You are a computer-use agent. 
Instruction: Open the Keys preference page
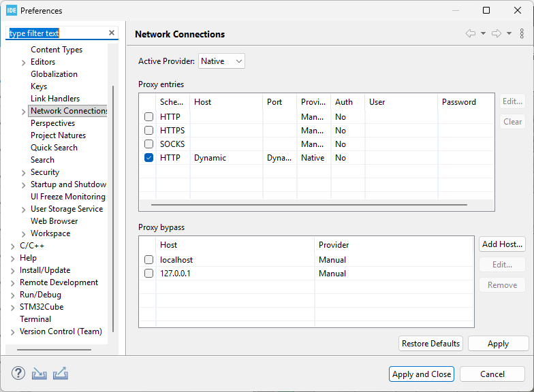click(x=39, y=86)
